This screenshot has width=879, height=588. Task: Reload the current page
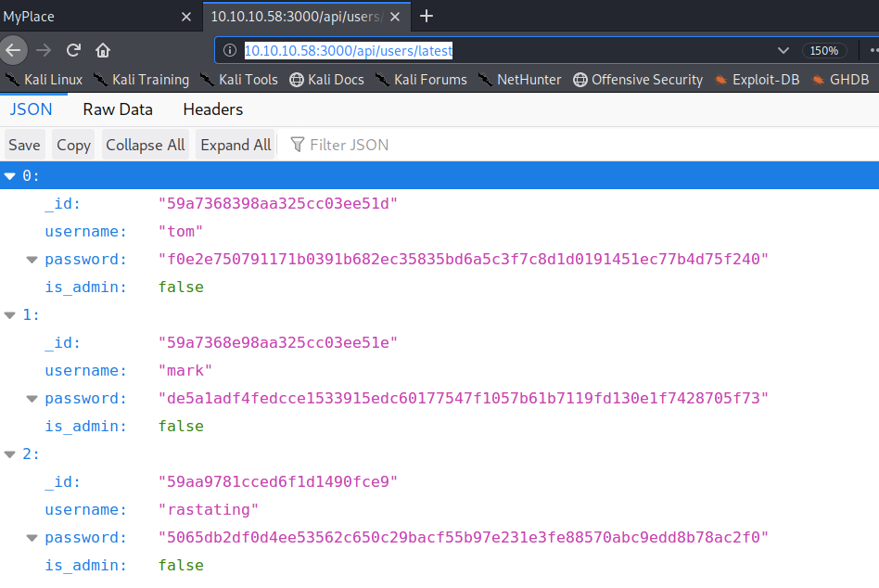click(73, 50)
